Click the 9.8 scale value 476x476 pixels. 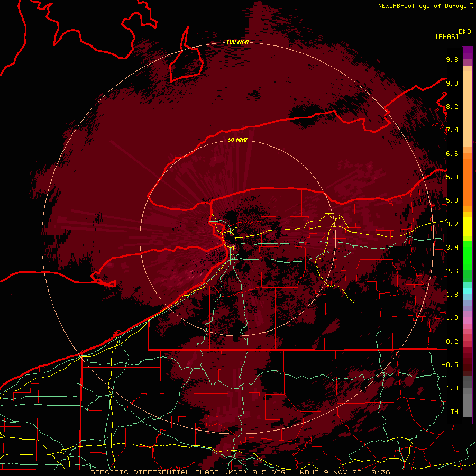point(452,59)
